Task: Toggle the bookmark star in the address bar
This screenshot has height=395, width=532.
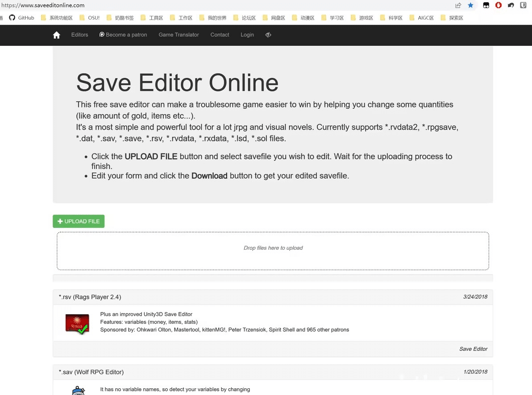Action: coord(470,5)
